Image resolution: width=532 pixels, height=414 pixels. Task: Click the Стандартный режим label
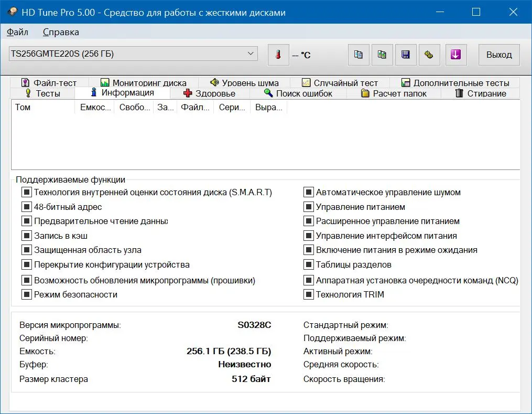[346, 325]
